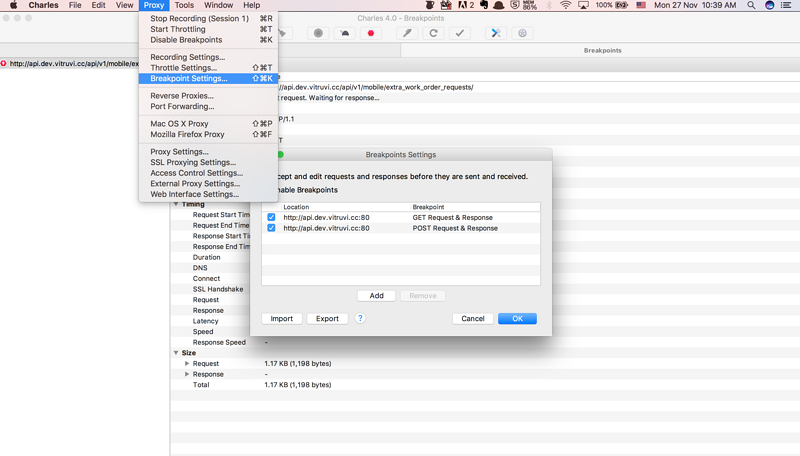Open the Help menu

pos(252,5)
